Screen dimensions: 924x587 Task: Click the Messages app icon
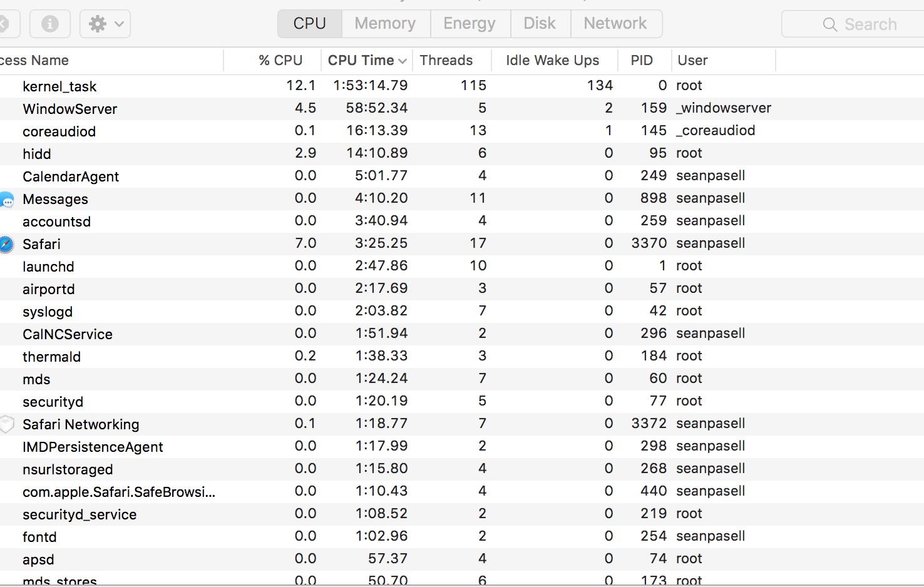7,200
